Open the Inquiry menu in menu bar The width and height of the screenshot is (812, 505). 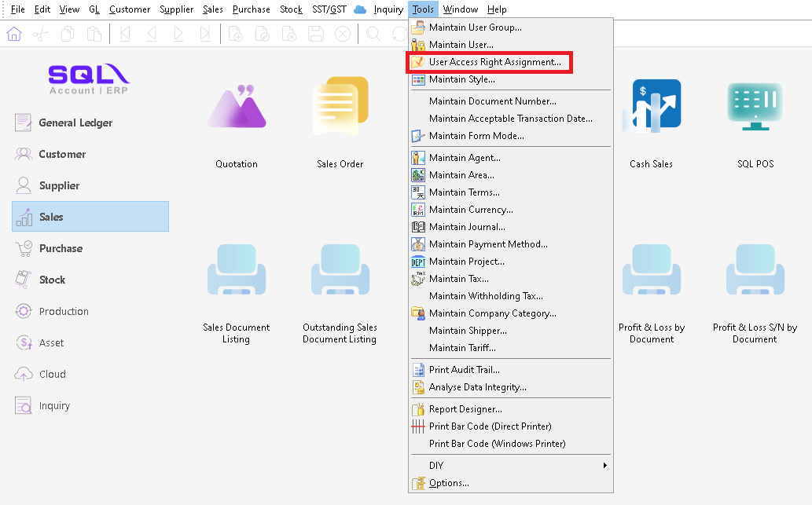click(388, 9)
